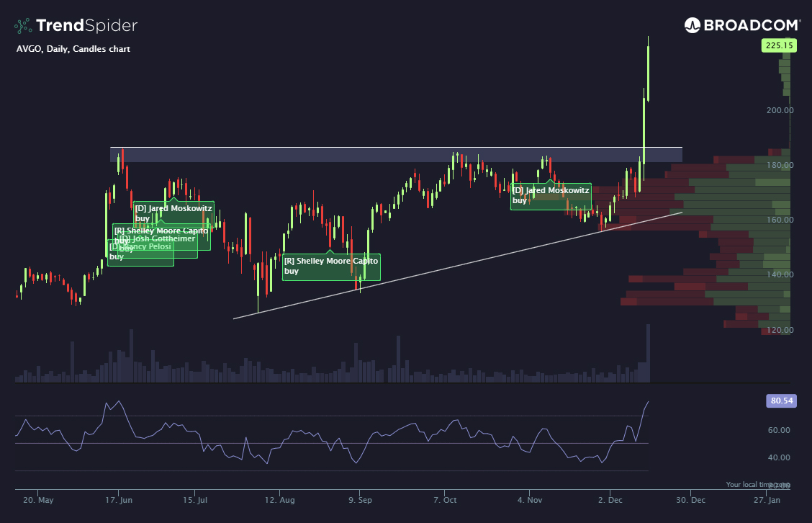The height and width of the screenshot is (523, 812).
Task: Click the 160.00 price axis label
Action: (x=780, y=220)
